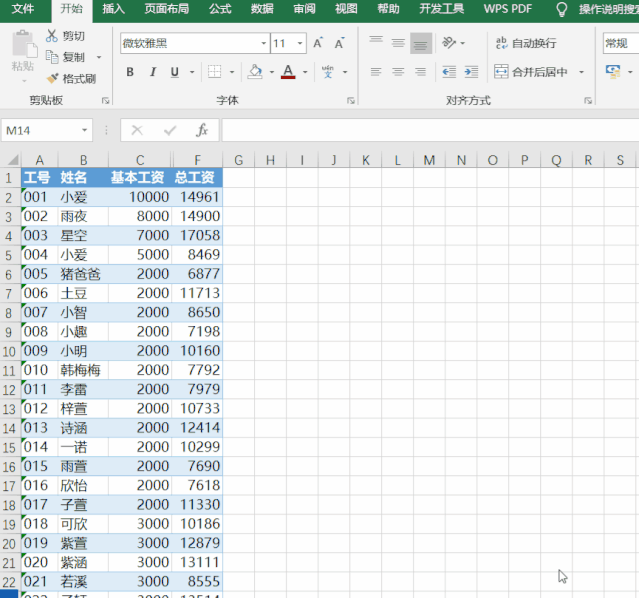
Task: Click the formula confirm checkmark
Action: point(170,130)
